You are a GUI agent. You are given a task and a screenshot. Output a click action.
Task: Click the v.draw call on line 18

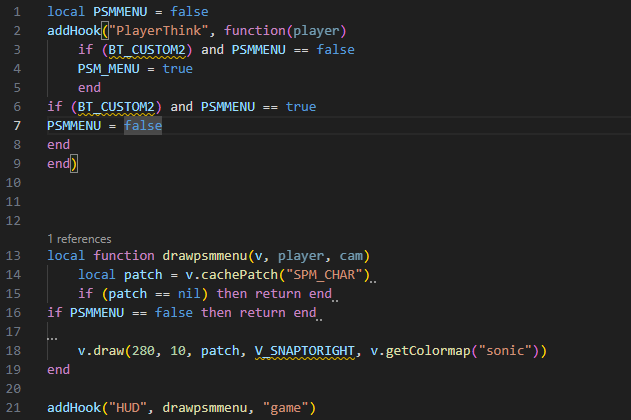[x=101, y=351]
